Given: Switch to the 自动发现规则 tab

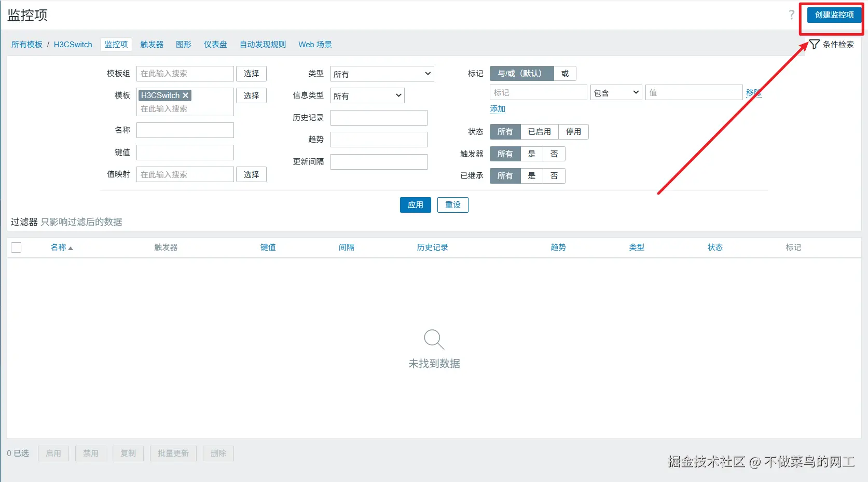Looking at the screenshot, I should [x=263, y=45].
